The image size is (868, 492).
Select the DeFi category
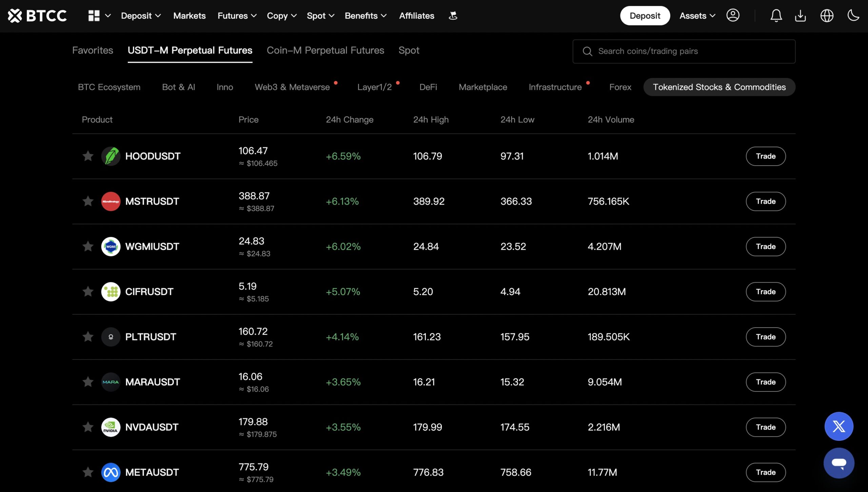(x=428, y=87)
